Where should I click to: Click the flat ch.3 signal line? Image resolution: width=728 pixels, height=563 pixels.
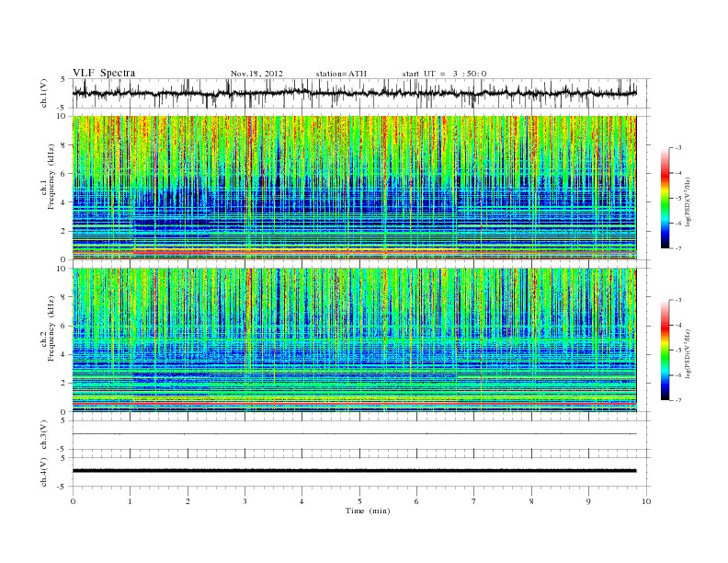[354, 434]
